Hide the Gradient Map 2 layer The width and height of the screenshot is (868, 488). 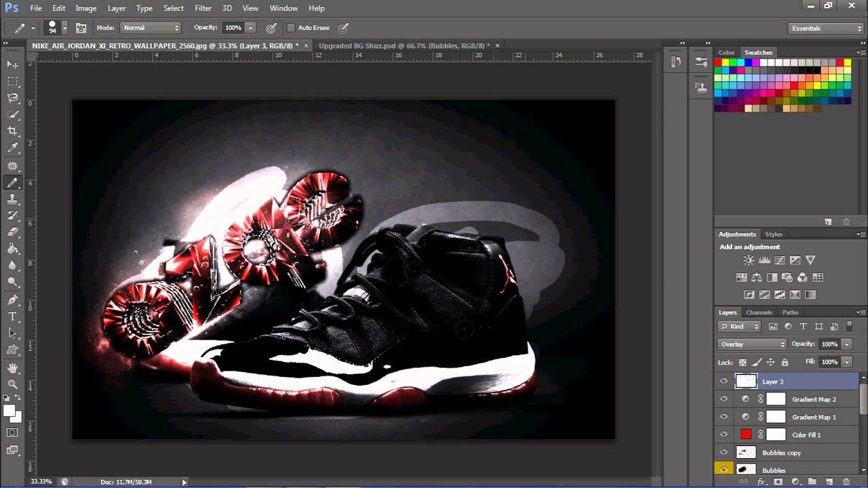tap(724, 399)
